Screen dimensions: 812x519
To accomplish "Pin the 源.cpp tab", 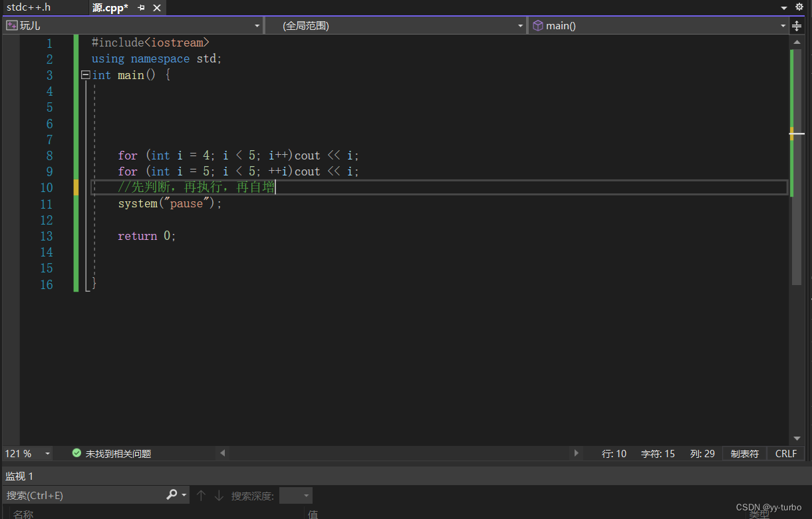I will click(141, 8).
